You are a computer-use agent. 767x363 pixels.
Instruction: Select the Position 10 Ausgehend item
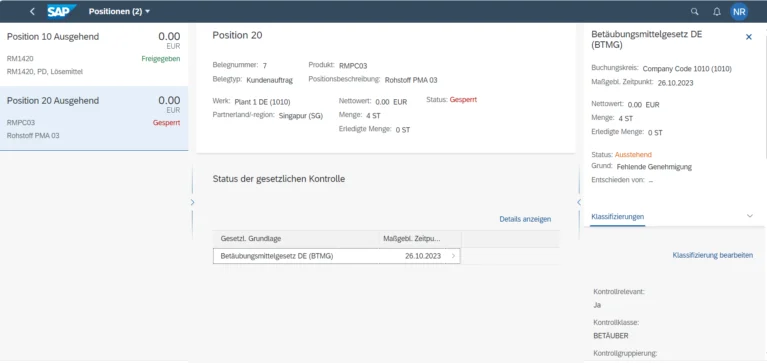(x=94, y=54)
